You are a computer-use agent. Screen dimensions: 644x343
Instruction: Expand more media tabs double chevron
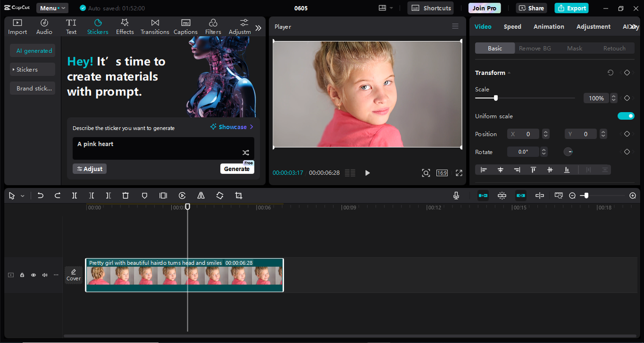pos(258,28)
